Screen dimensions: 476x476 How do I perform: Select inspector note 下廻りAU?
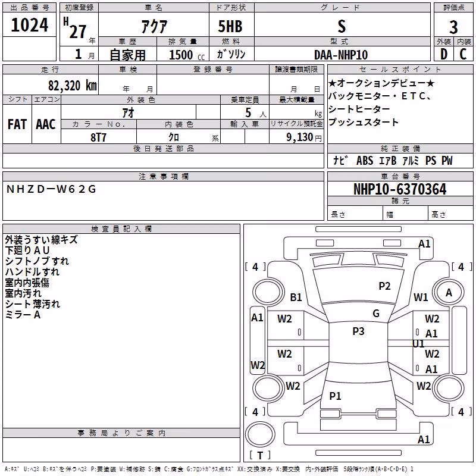point(27,250)
